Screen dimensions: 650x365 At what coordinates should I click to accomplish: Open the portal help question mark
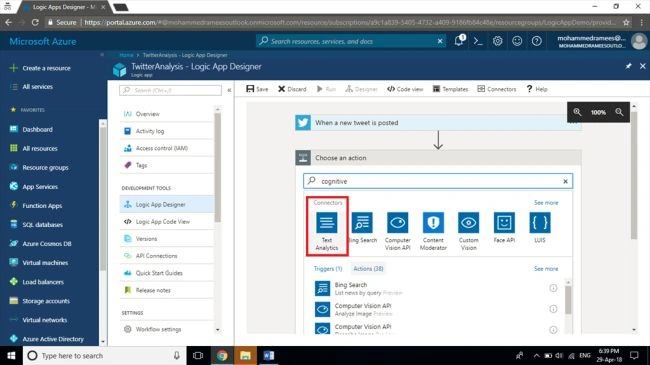(536, 41)
